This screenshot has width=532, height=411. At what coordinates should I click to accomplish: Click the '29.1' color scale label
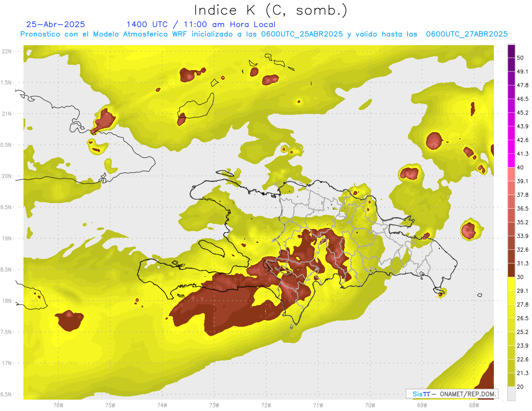tap(522, 291)
